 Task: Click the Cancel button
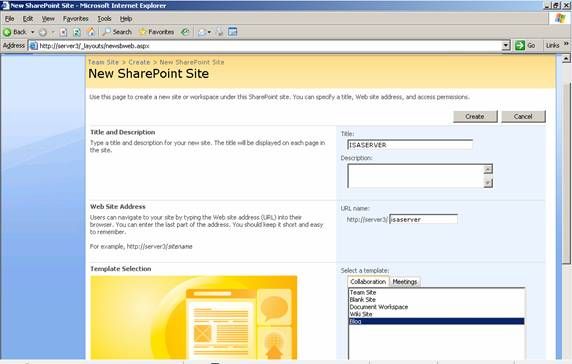pyautogui.click(x=523, y=116)
